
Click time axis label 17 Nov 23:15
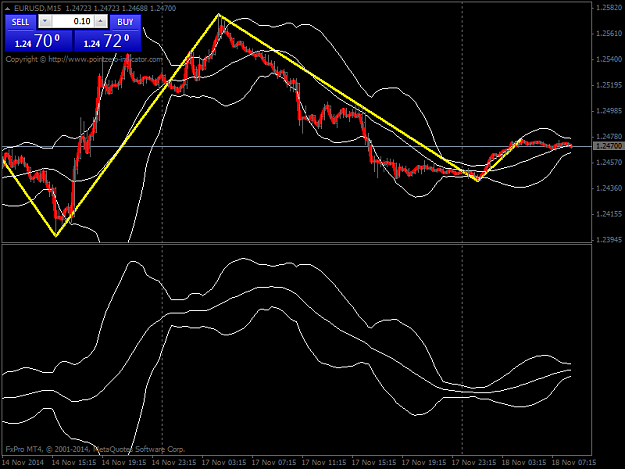click(x=474, y=463)
